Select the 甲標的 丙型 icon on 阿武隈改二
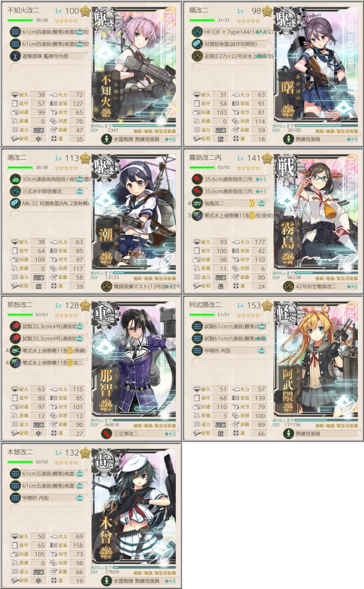364x589 pixels. pyautogui.click(x=197, y=350)
